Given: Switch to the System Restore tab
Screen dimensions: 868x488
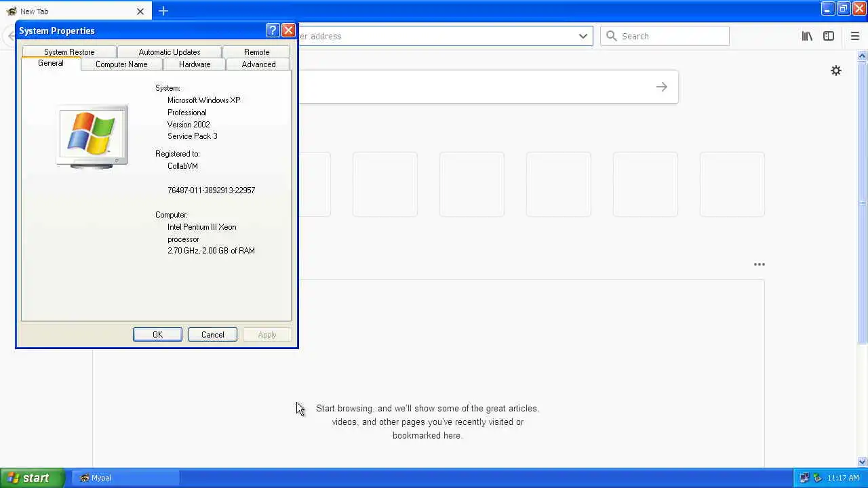Looking at the screenshot, I should [69, 52].
